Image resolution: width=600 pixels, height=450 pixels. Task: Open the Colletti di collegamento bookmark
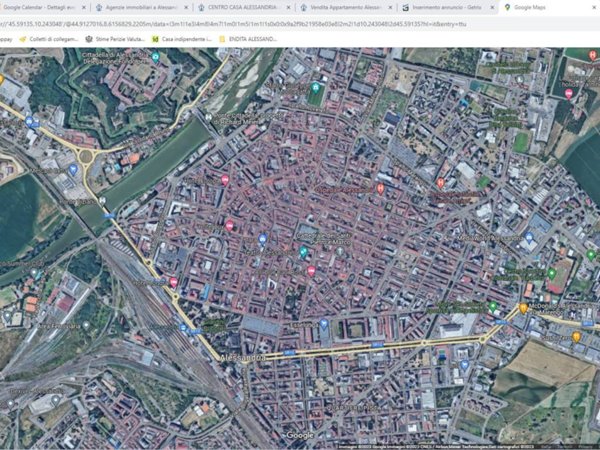(x=52, y=39)
